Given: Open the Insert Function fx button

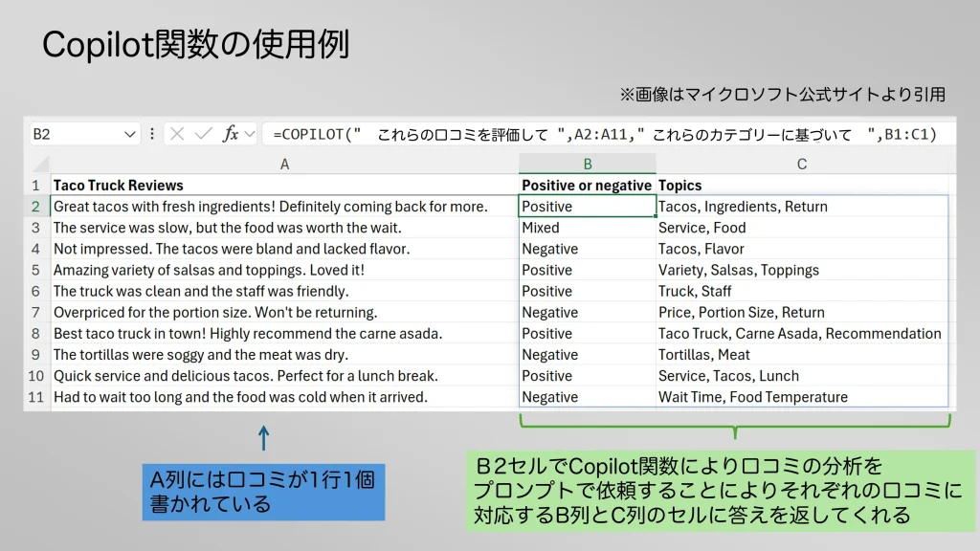Looking at the screenshot, I should pyautogui.click(x=231, y=134).
